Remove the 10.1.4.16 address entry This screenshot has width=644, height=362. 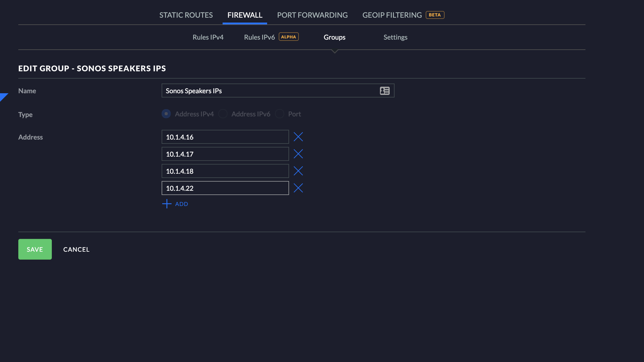(x=298, y=137)
